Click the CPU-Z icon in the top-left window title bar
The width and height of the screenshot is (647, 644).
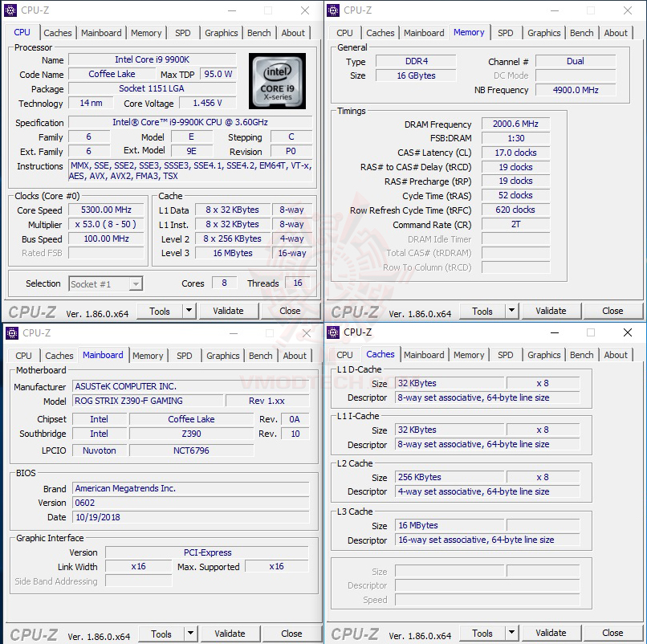(x=11, y=10)
